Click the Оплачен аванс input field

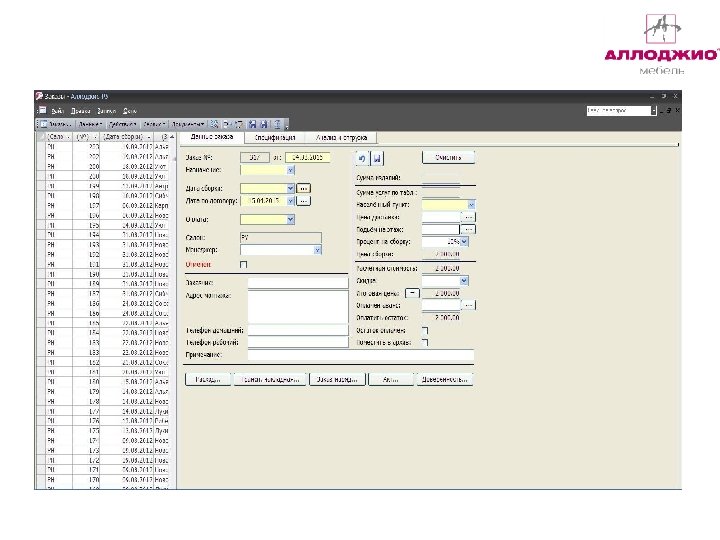point(441,305)
